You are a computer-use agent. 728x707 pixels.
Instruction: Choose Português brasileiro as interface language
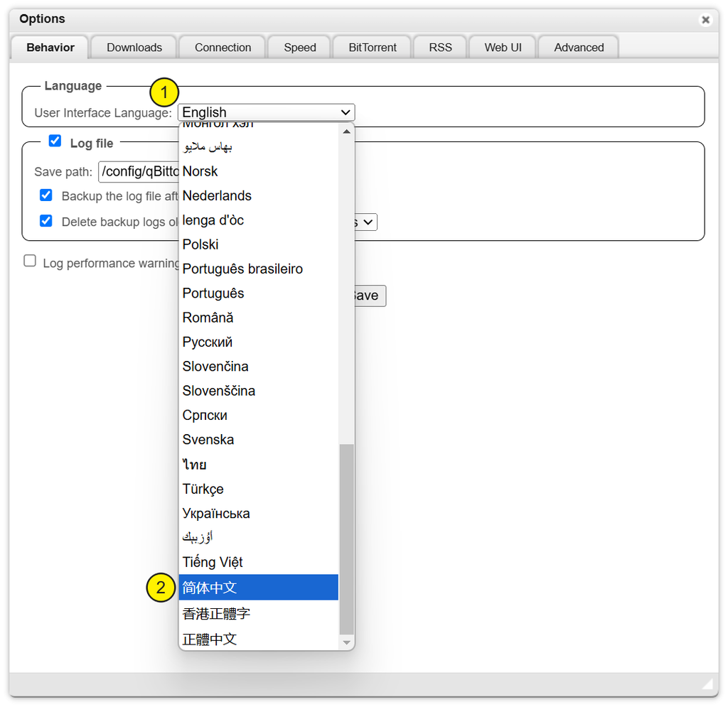click(242, 269)
